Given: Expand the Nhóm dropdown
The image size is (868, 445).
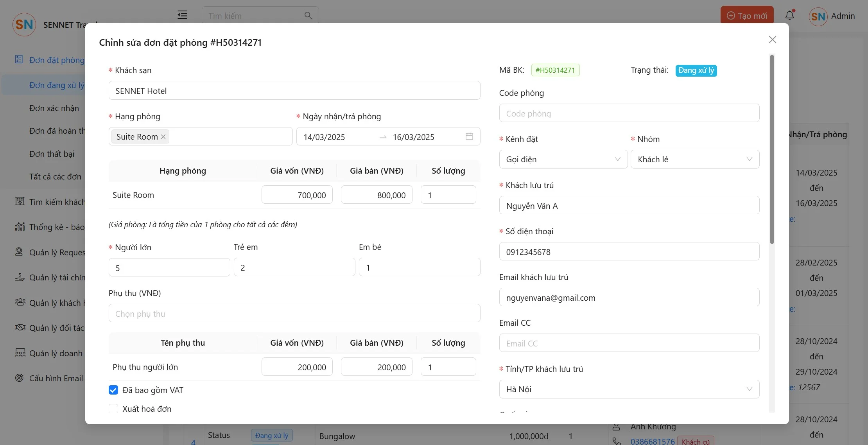Looking at the screenshot, I should click(x=694, y=159).
